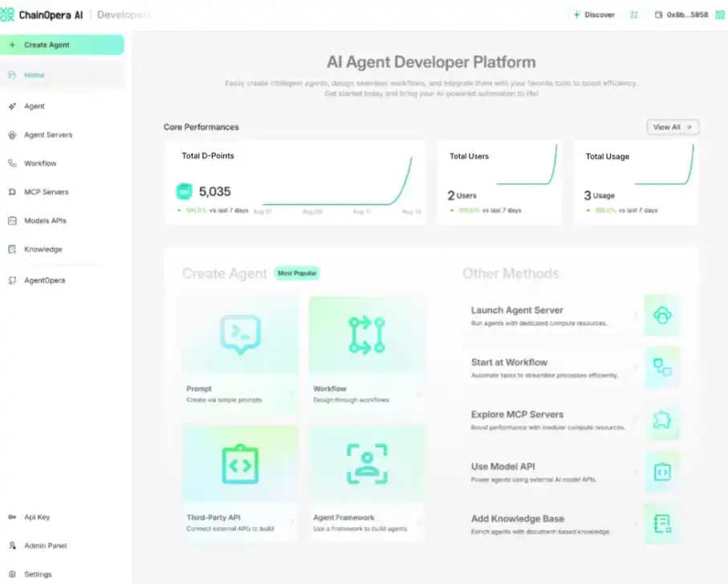Screen dimensions: 728x584
Task: Open the wallet address 0x8b...5858 menu
Action: (x=681, y=14)
